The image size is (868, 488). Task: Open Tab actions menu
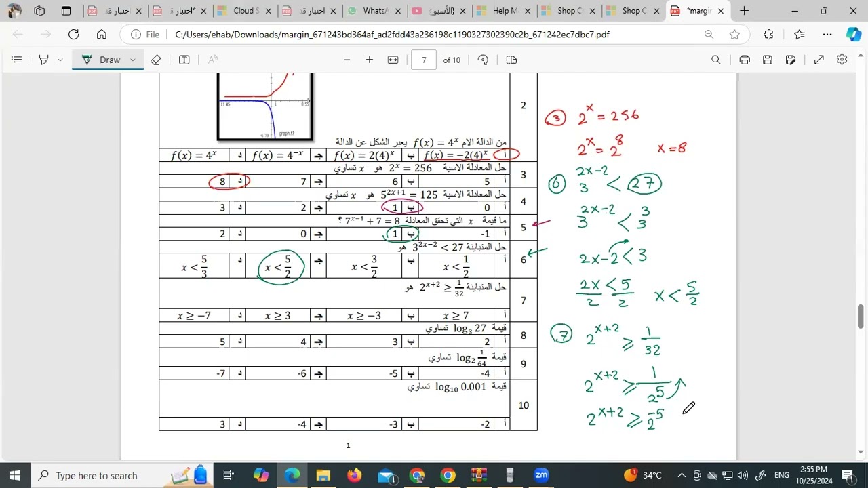click(x=66, y=11)
